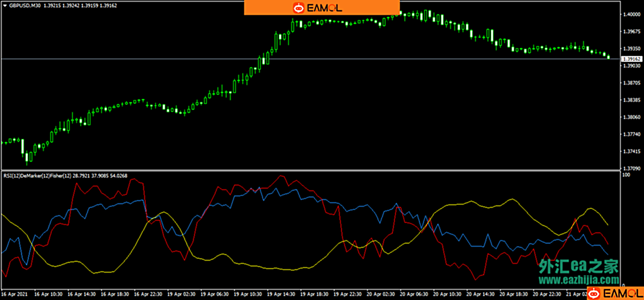Click the 100 level on indicator scale

coord(626,175)
